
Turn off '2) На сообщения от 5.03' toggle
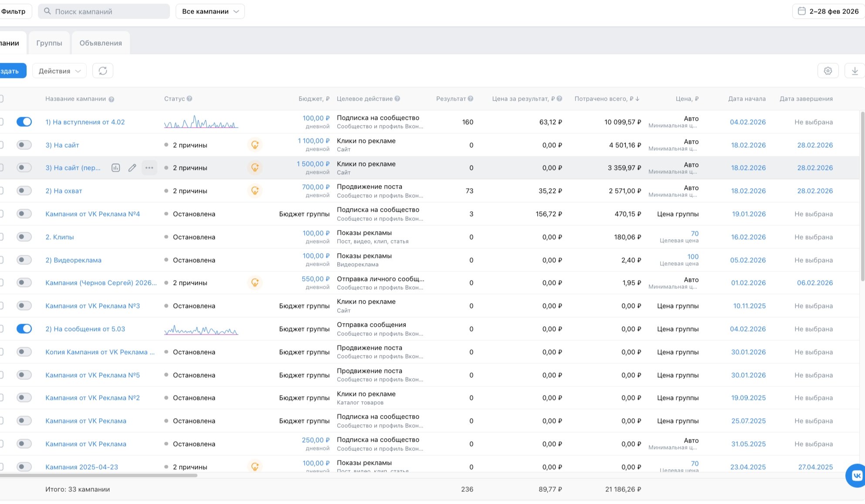click(x=24, y=329)
